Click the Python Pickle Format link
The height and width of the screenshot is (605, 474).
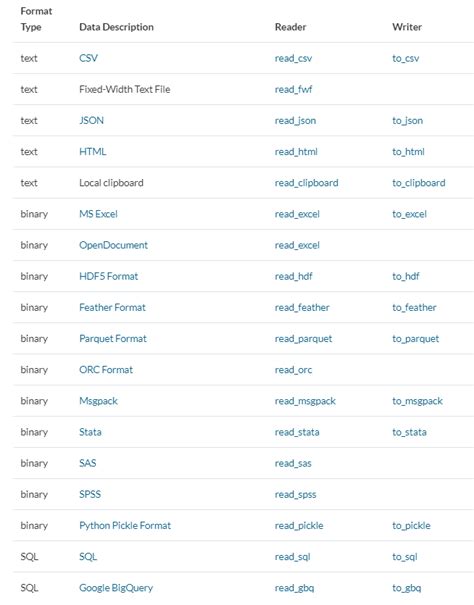click(125, 526)
